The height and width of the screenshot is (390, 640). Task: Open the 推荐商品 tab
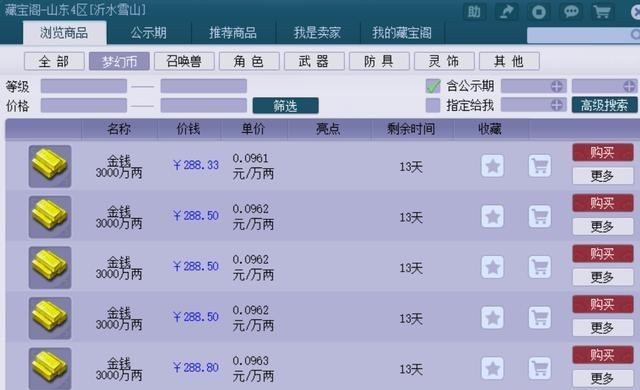pyautogui.click(x=233, y=33)
